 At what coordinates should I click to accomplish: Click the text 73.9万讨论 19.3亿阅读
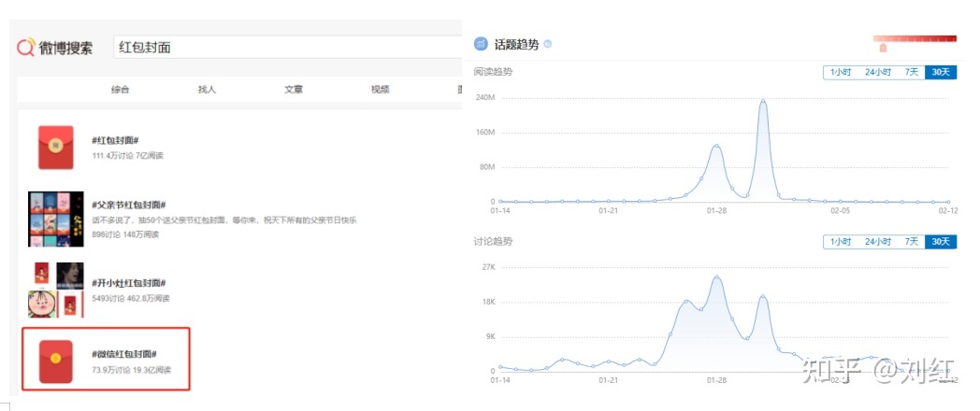click(x=131, y=370)
